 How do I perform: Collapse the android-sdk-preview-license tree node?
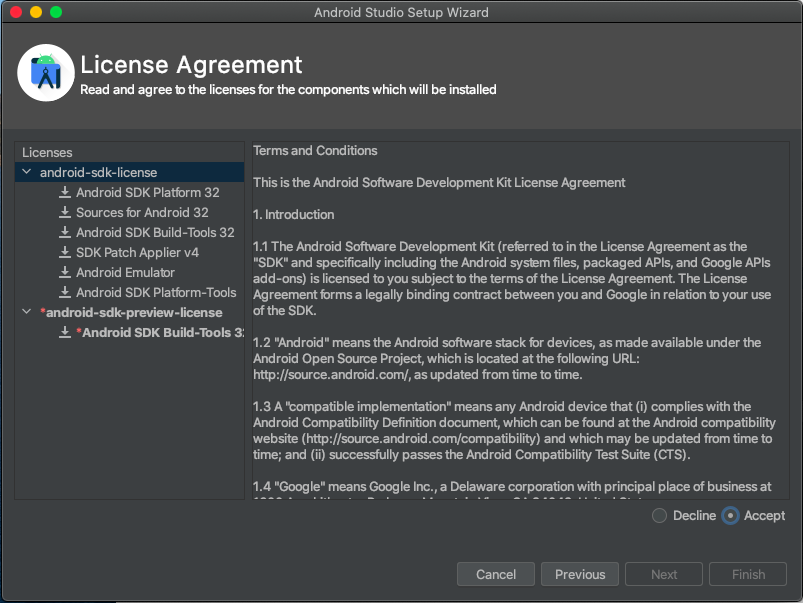click(27, 311)
